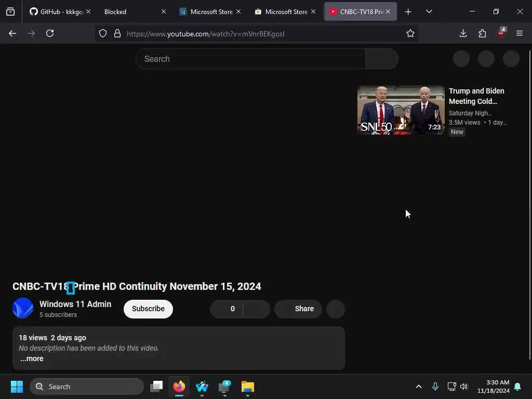The width and height of the screenshot is (532, 399).
Task: Select the CNBC-TV18 YouTube tab
Action: (x=361, y=12)
